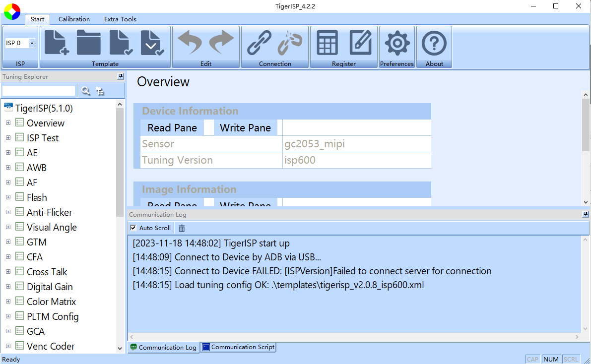Expand the ISP Test node
Image resolution: width=591 pixels, height=364 pixels.
pos(8,138)
